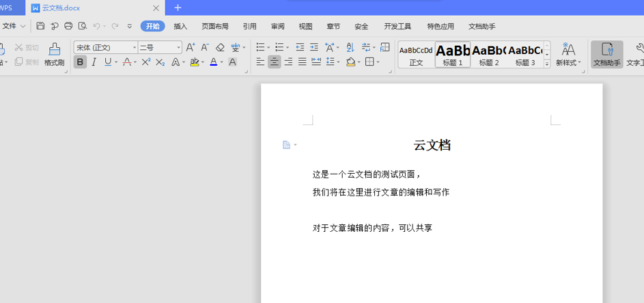644x303 pixels.
Task: Expand the borders dropdown arrow
Action: click(378, 62)
